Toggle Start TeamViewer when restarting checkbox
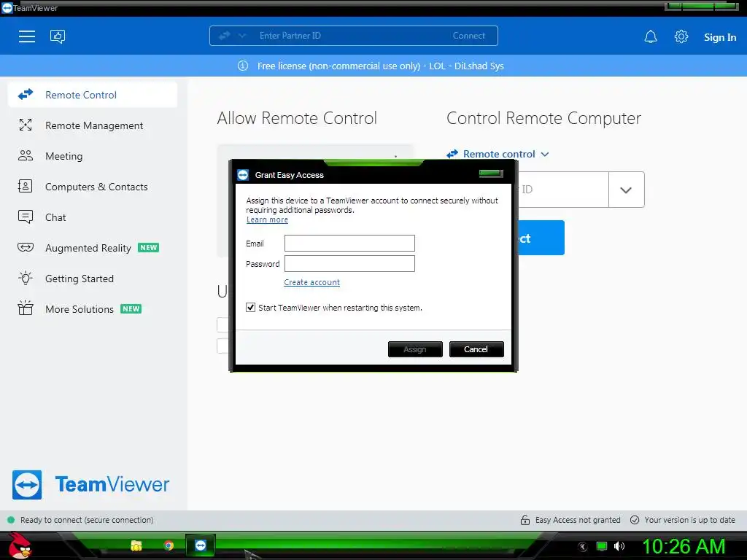Screen dimensions: 747x560 click(x=251, y=308)
